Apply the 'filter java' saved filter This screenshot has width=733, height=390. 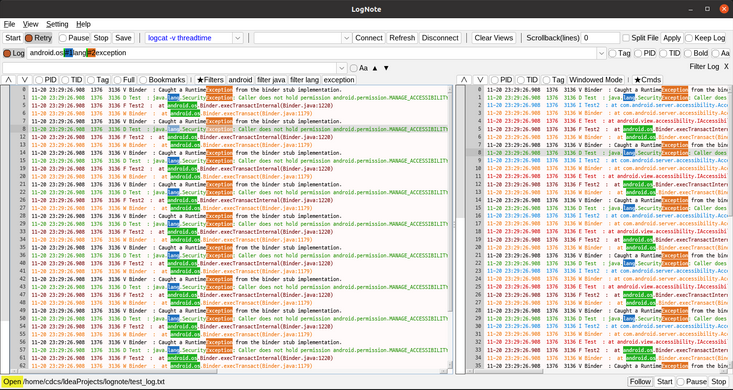pos(271,80)
